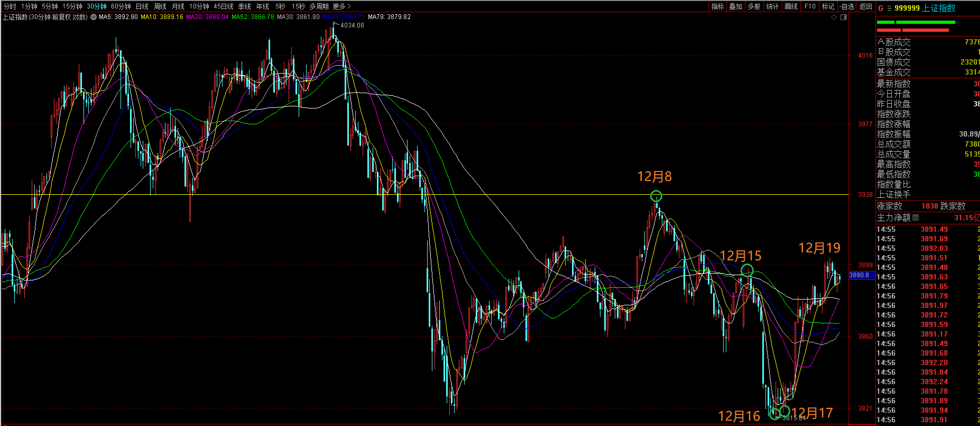Click MA78 moving average value label
Viewport: 980px width, 426px height.
click(x=389, y=17)
